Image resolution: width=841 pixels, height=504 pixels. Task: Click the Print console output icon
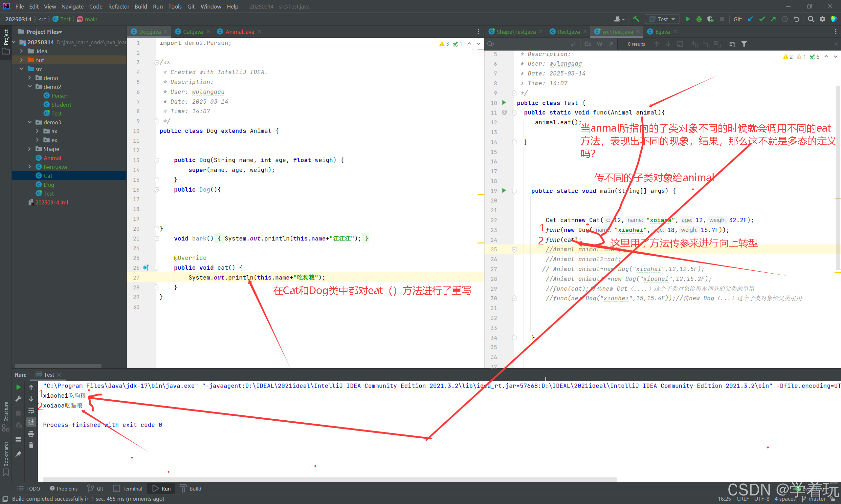31,434
